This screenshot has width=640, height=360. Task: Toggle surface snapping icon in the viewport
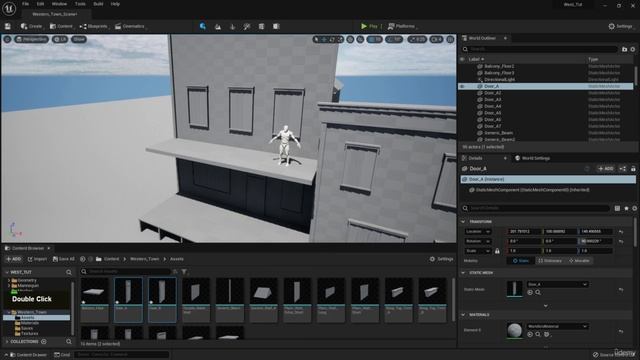360,39
